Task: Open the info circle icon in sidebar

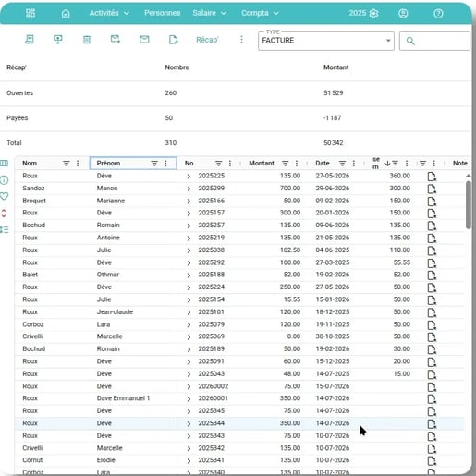Action: tap(4, 180)
